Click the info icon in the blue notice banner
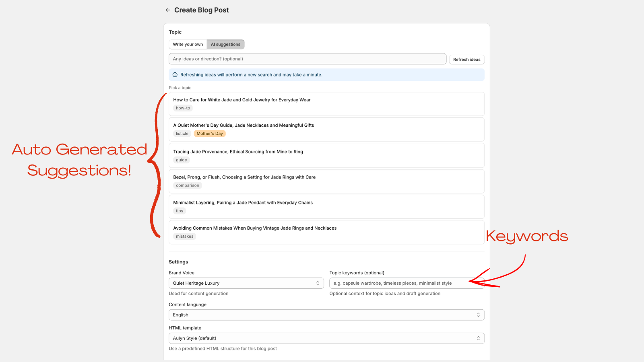 175,74
